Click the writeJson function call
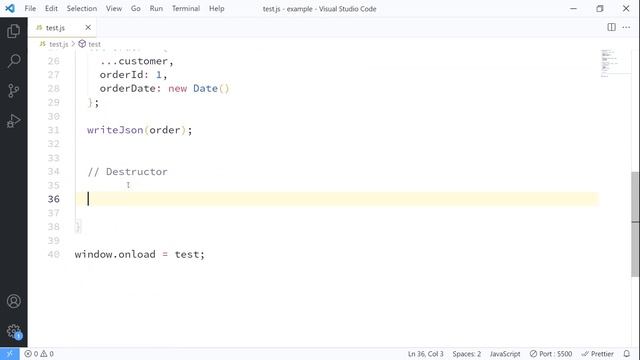 [115, 130]
